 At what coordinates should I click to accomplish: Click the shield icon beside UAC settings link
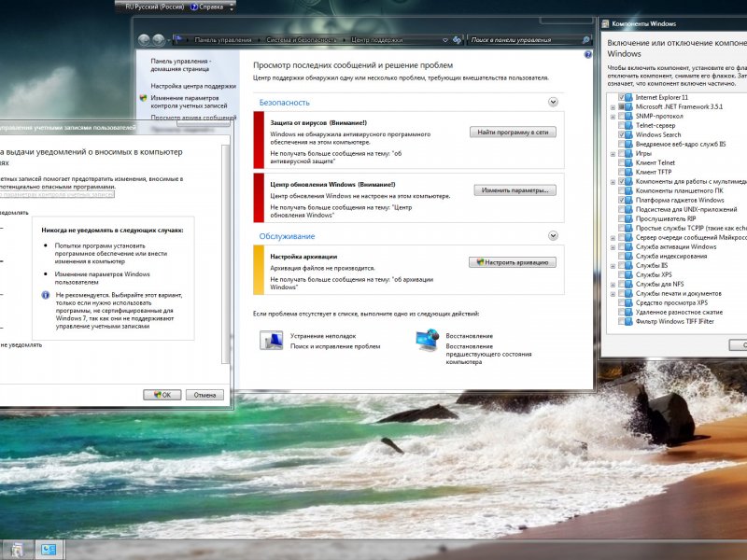pyautogui.click(x=144, y=98)
